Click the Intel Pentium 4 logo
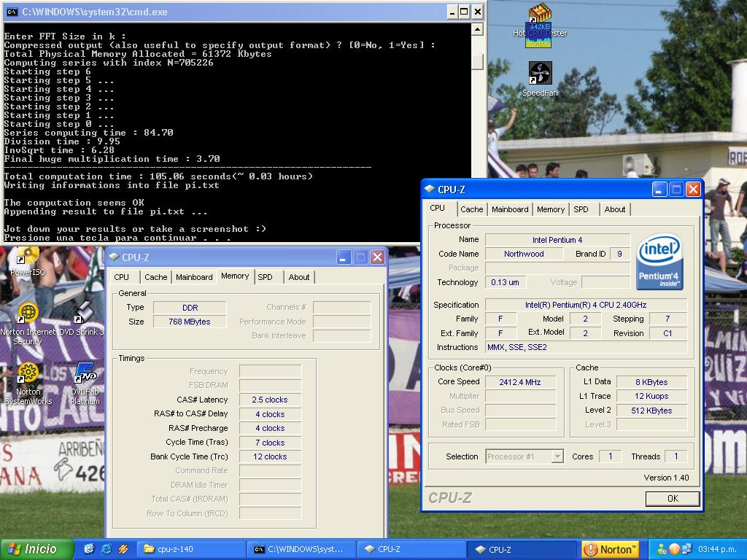Image resolution: width=747 pixels, height=560 pixels. coord(659,261)
